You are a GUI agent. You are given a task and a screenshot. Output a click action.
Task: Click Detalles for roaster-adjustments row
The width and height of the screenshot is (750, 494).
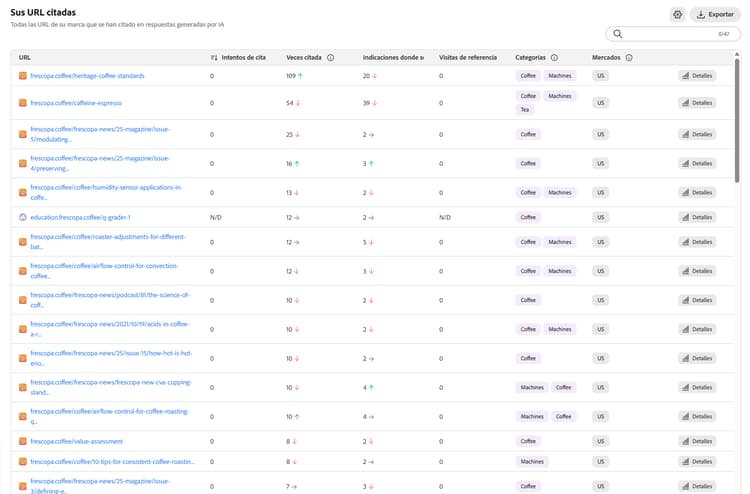point(697,242)
